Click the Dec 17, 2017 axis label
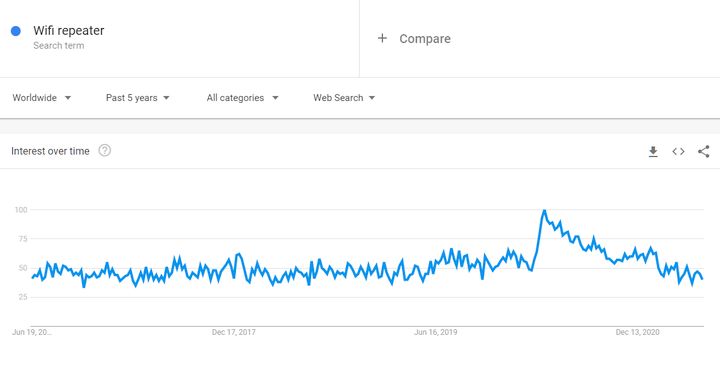The width and height of the screenshot is (720, 376). (x=233, y=332)
